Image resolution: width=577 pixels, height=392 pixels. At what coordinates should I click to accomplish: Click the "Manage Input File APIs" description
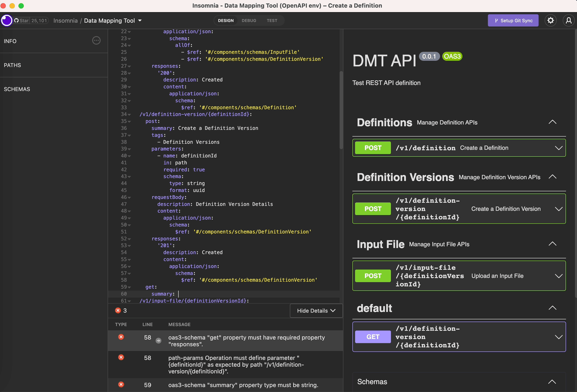[439, 244]
